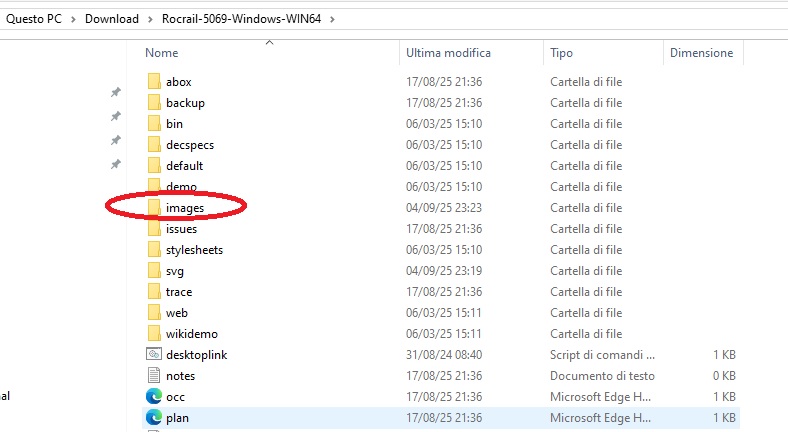Select the occ Edge file icon
The image size is (788, 432).
click(x=154, y=397)
